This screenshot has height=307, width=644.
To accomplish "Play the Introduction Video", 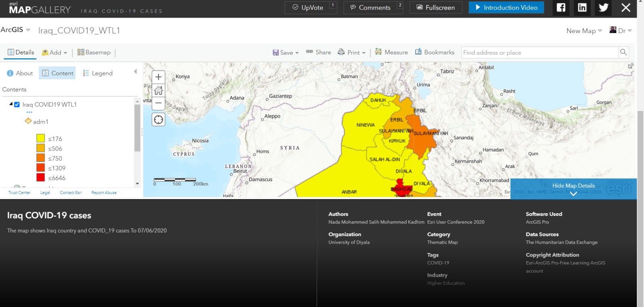I will tap(506, 8).
